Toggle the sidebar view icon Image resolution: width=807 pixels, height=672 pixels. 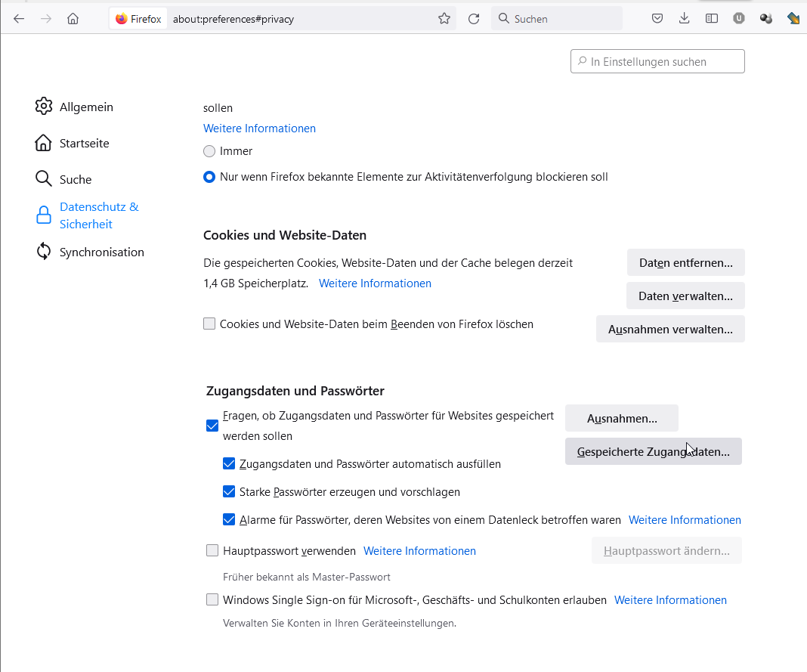tap(712, 19)
